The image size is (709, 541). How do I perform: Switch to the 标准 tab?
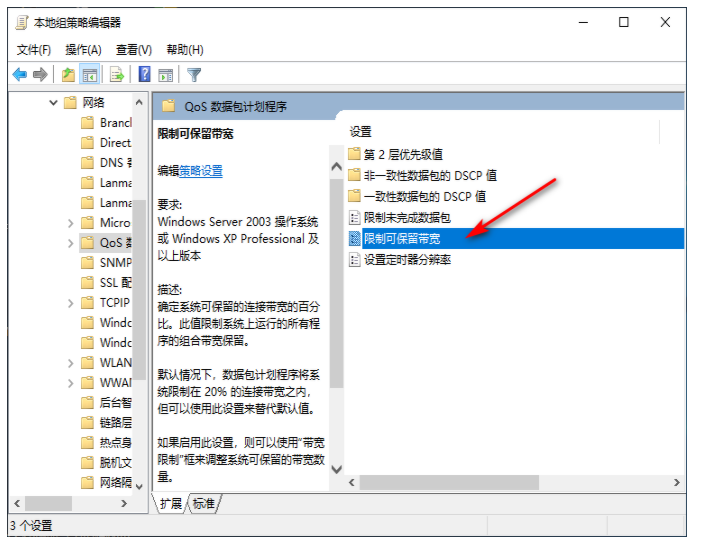(203, 503)
